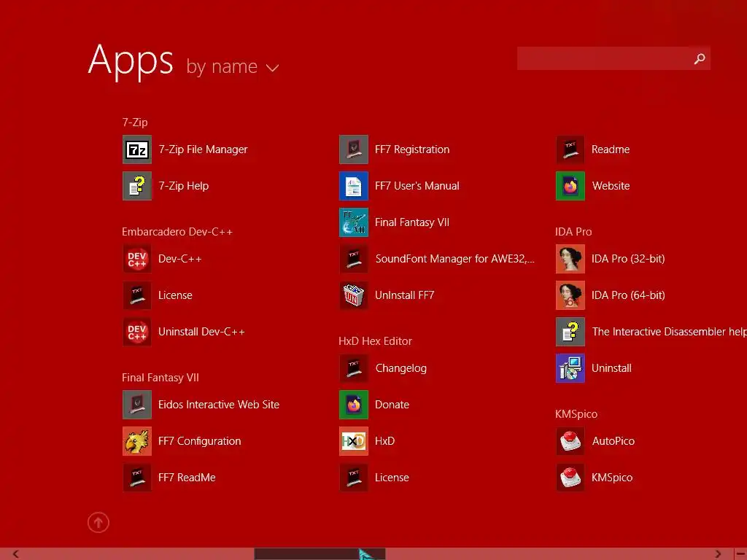The image size is (747, 560).
Task: Launch Final Fantasy VII game icon
Action: (354, 222)
